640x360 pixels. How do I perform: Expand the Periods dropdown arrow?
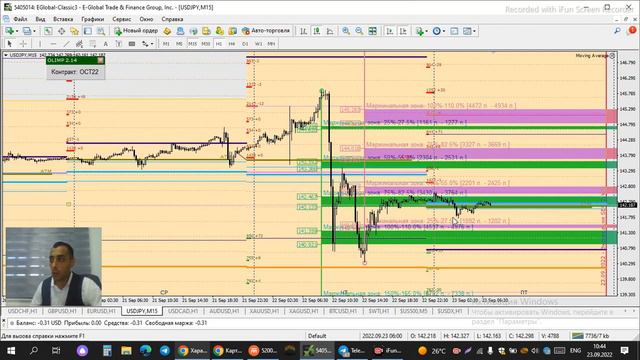pos(444,31)
